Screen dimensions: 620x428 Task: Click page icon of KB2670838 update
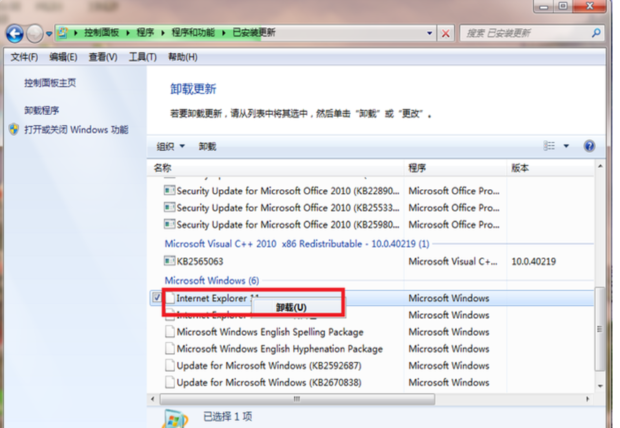[170, 382]
